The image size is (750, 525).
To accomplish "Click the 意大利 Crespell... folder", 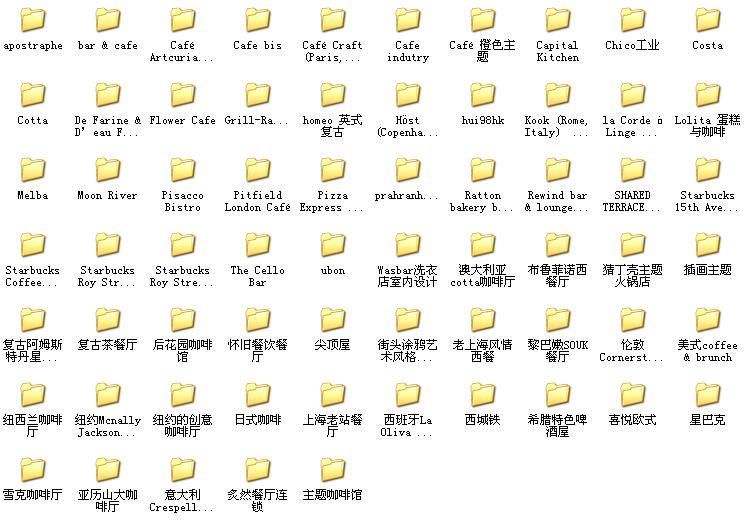I will click(183, 470).
